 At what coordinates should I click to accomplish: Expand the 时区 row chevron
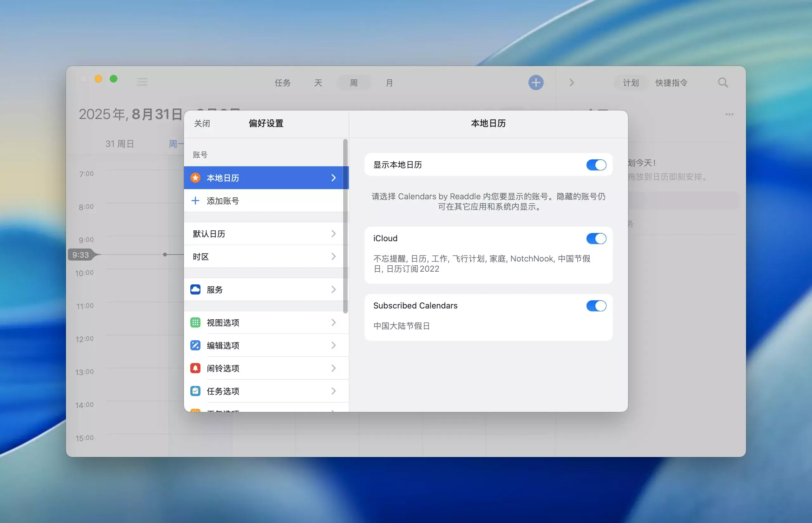(333, 256)
